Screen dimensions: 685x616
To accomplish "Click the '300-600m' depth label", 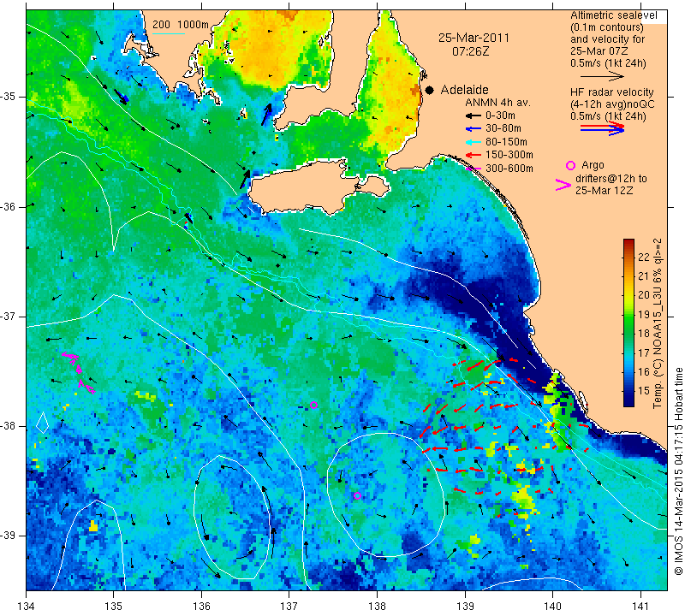I will click(509, 169).
